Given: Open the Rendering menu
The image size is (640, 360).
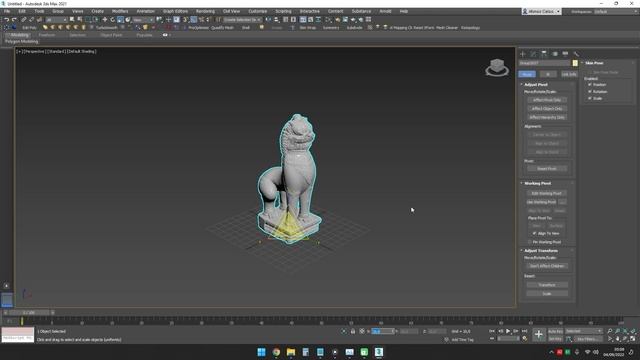Looking at the screenshot, I should (x=205, y=11).
